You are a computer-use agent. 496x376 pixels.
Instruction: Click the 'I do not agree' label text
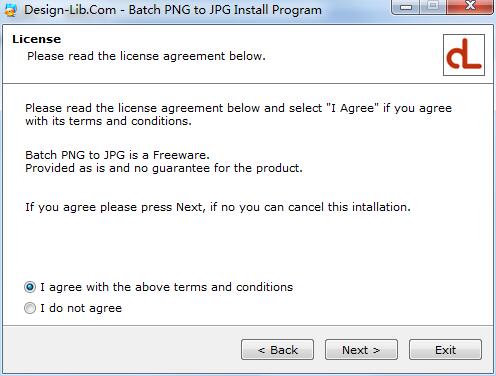(81, 308)
